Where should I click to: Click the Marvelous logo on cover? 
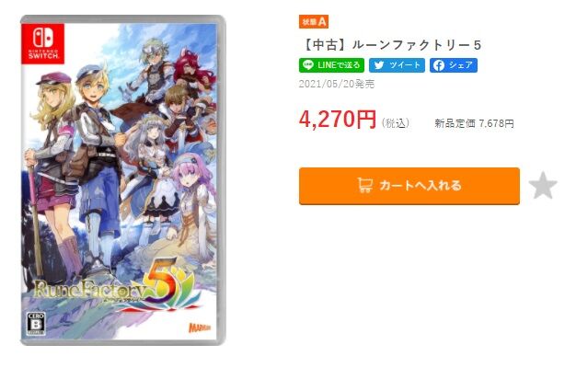tap(200, 327)
